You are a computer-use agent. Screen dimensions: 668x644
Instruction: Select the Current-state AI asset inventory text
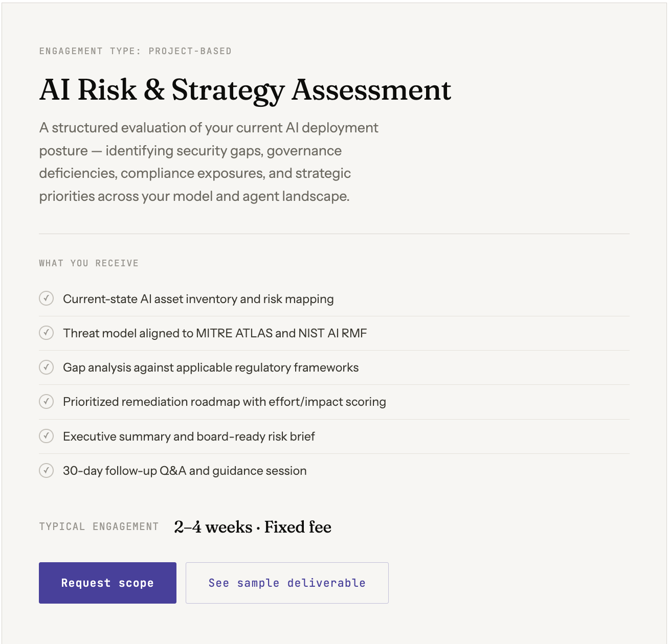198,299
